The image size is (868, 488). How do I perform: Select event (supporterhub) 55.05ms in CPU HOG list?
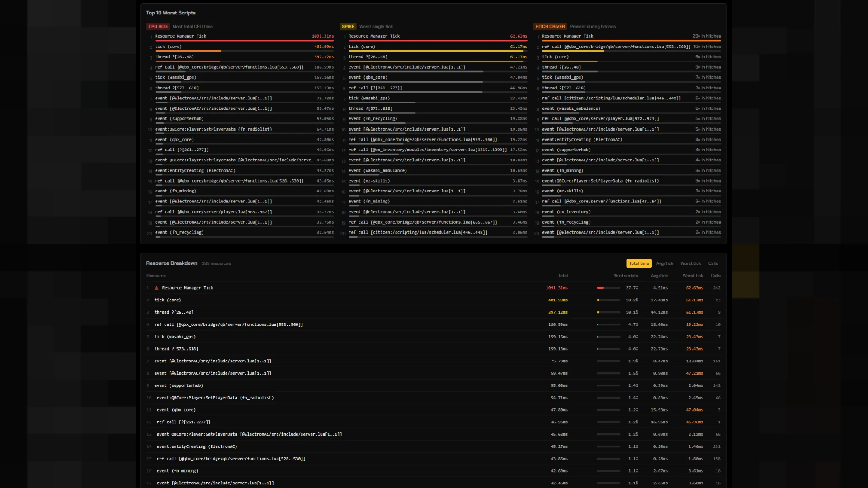241,120
